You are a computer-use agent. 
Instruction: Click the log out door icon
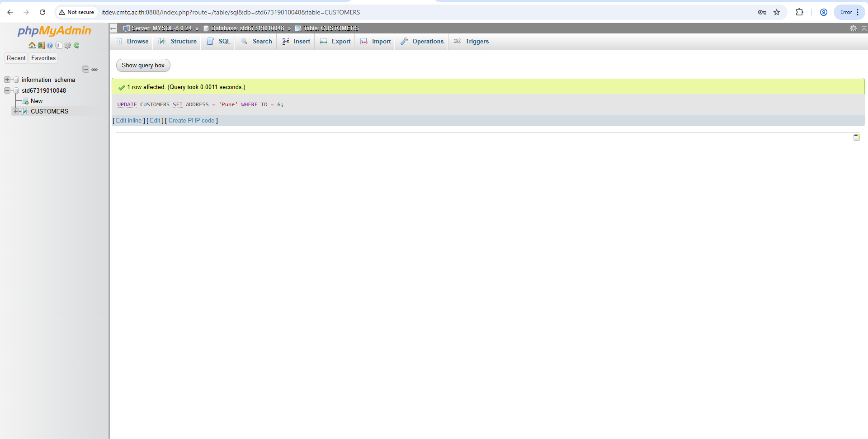coord(41,45)
